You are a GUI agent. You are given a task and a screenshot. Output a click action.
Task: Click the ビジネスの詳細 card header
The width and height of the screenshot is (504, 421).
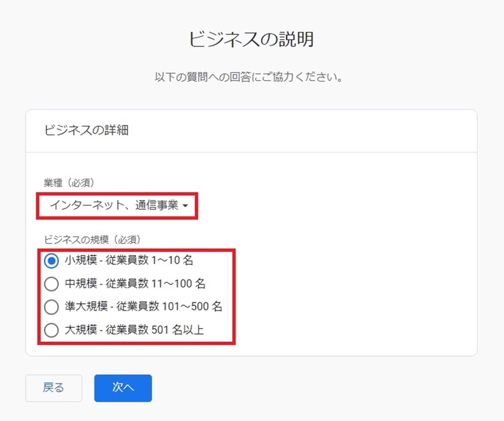pyautogui.click(x=86, y=130)
